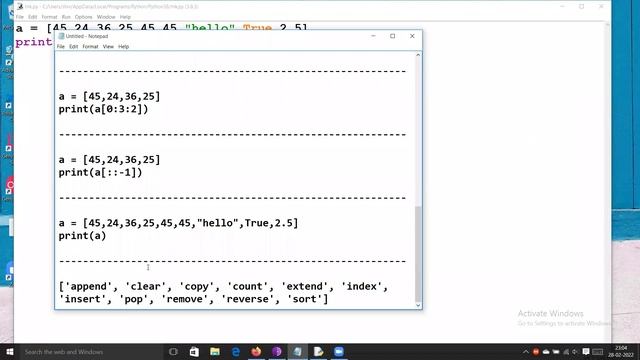Switch to Notepad on the taskbar

coord(298,351)
